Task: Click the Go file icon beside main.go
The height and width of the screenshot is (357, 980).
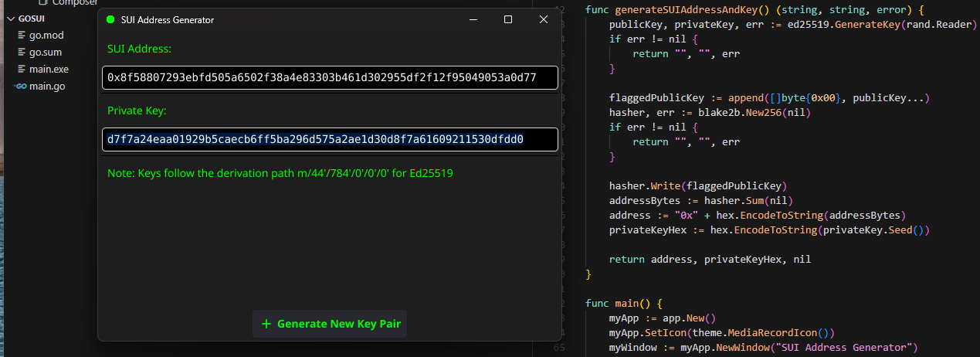Action: [21, 86]
